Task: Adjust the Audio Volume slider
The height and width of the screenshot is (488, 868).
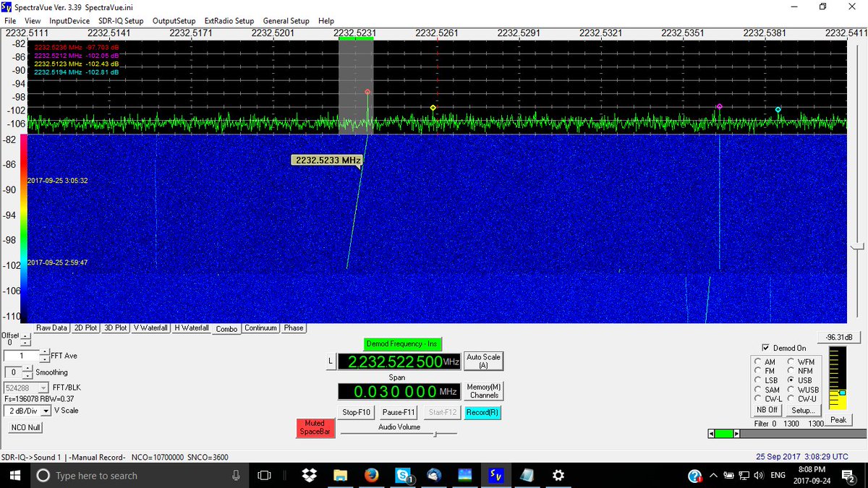Action: point(434,434)
